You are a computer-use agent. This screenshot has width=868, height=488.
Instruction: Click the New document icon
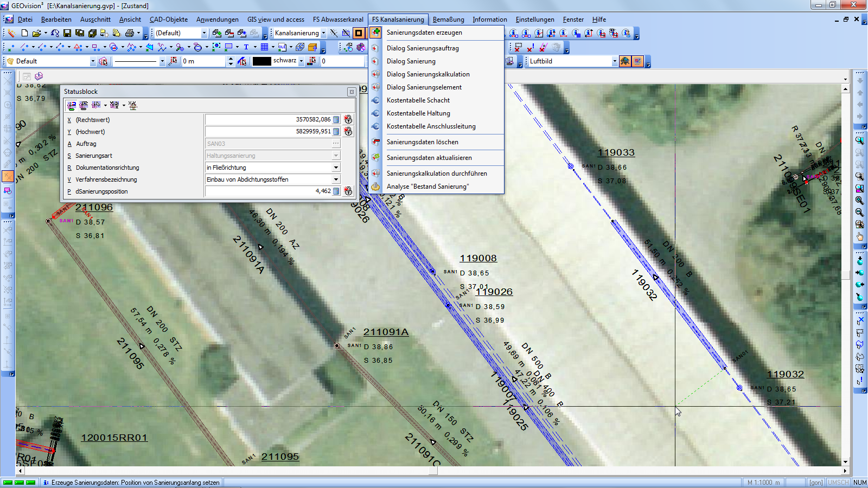[24, 33]
